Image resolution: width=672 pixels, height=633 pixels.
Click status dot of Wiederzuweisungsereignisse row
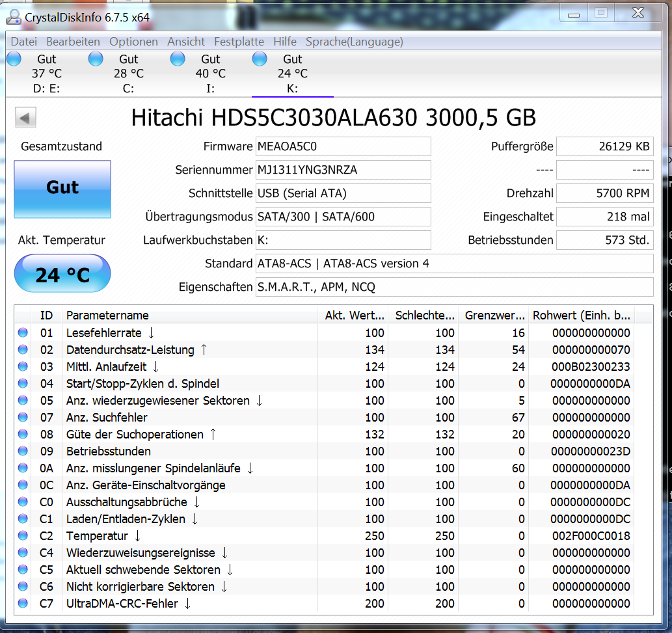coord(23,552)
